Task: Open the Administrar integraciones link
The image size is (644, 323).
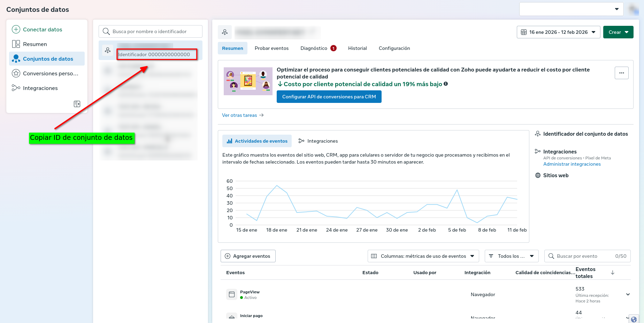Action: pyautogui.click(x=572, y=164)
